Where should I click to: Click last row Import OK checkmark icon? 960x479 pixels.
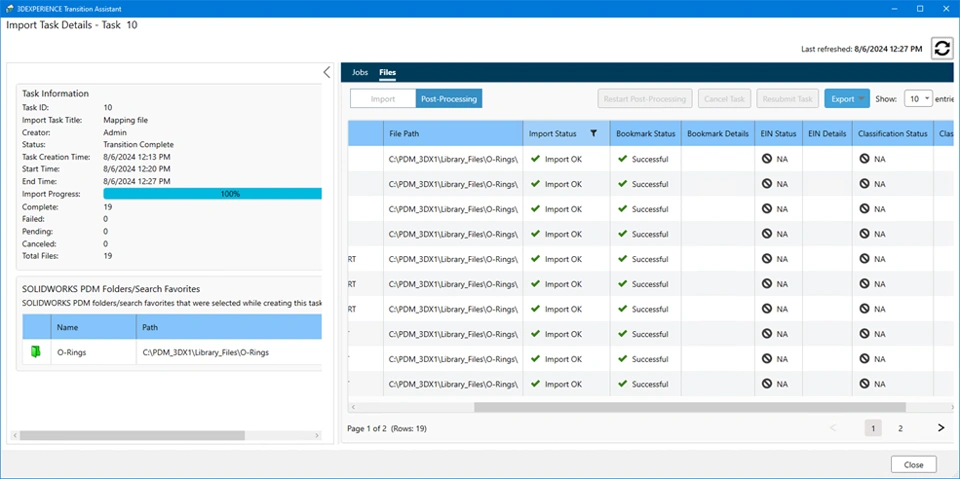535,383
